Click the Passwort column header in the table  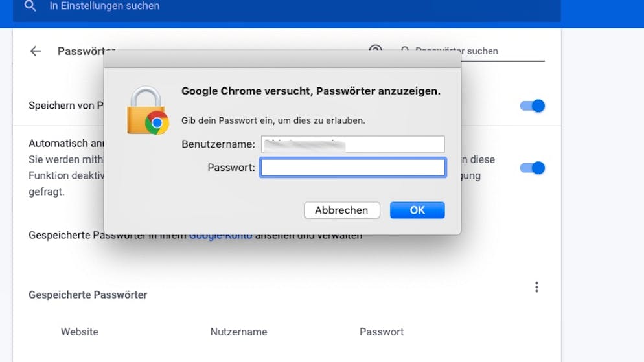(382, 332)
